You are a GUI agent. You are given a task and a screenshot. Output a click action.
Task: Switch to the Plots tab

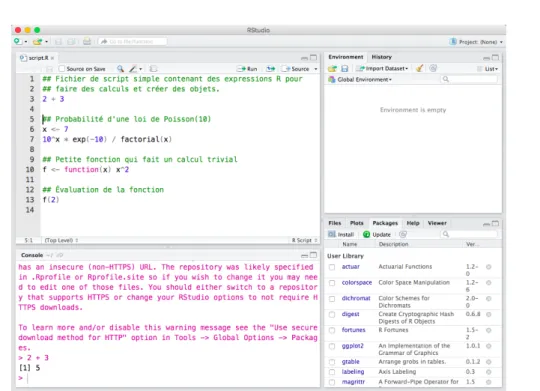357,223
